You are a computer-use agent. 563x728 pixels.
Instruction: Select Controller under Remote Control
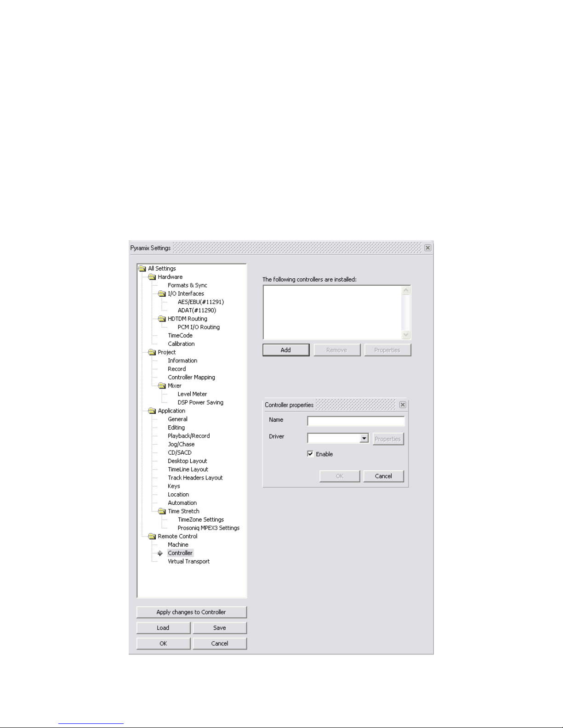point(180,553)
